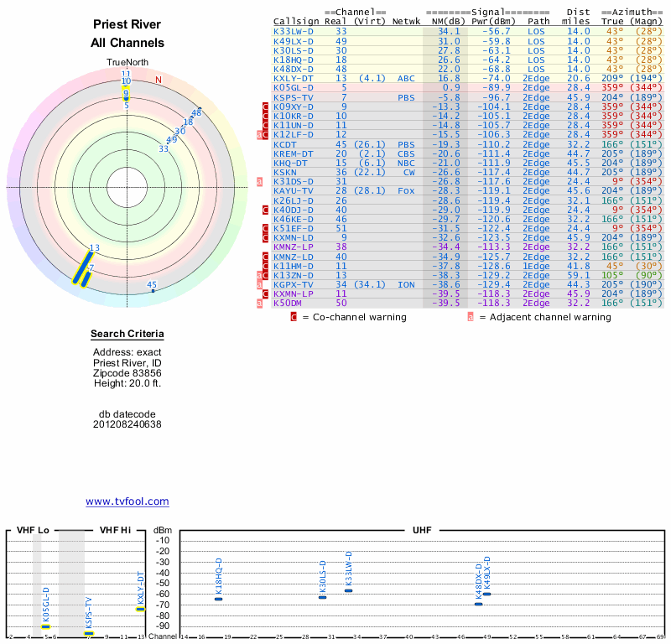Image resolution: width=671 pixels, height=644 pixels.
Task: Click co-channel warning icon beside KXMN-LP
Action: 266,293
